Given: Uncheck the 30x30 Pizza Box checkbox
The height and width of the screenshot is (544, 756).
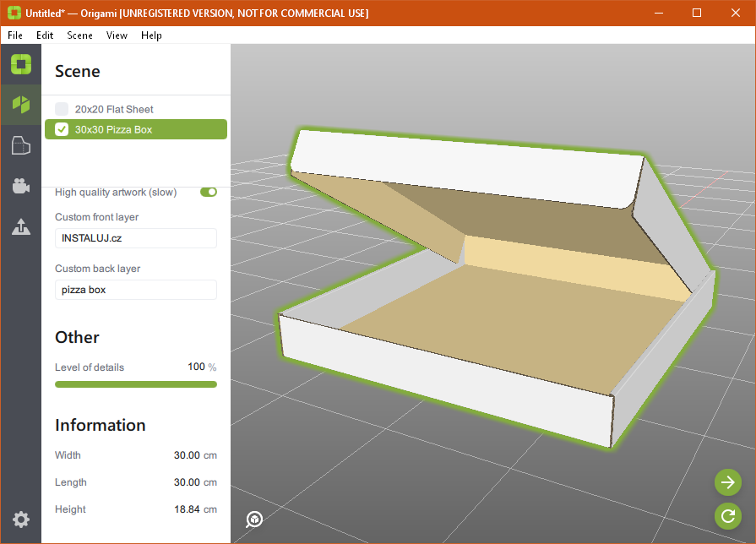Looking at the screenshot, I should pos(62,129).
